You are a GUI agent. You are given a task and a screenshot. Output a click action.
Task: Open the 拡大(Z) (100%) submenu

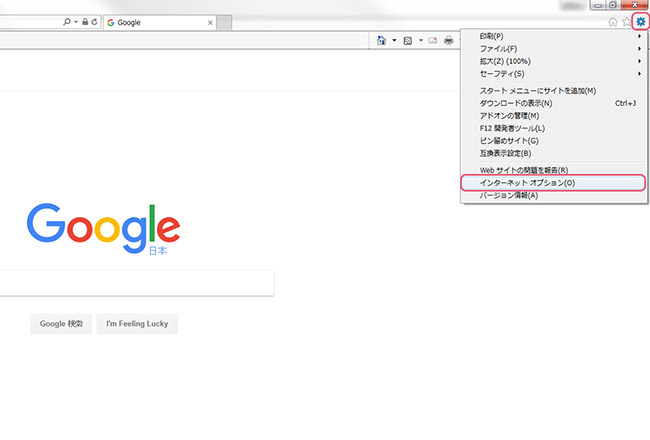(554, 61)
